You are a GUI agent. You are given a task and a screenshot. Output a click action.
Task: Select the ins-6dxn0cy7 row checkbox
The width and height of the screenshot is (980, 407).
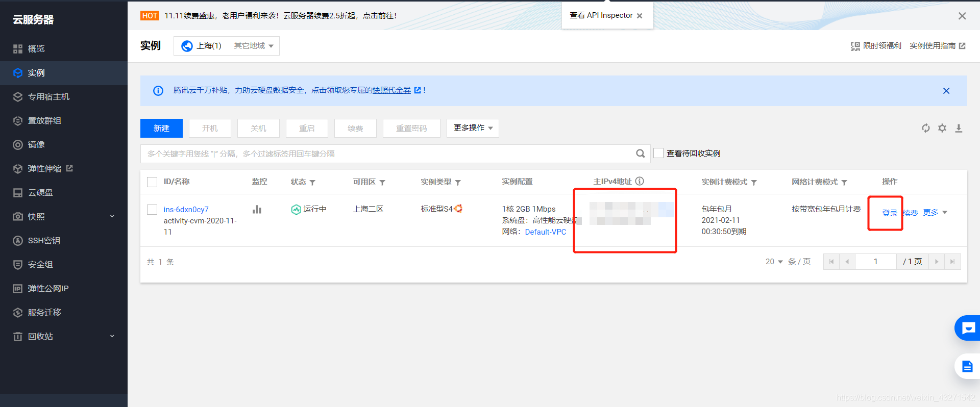(152, 210)
